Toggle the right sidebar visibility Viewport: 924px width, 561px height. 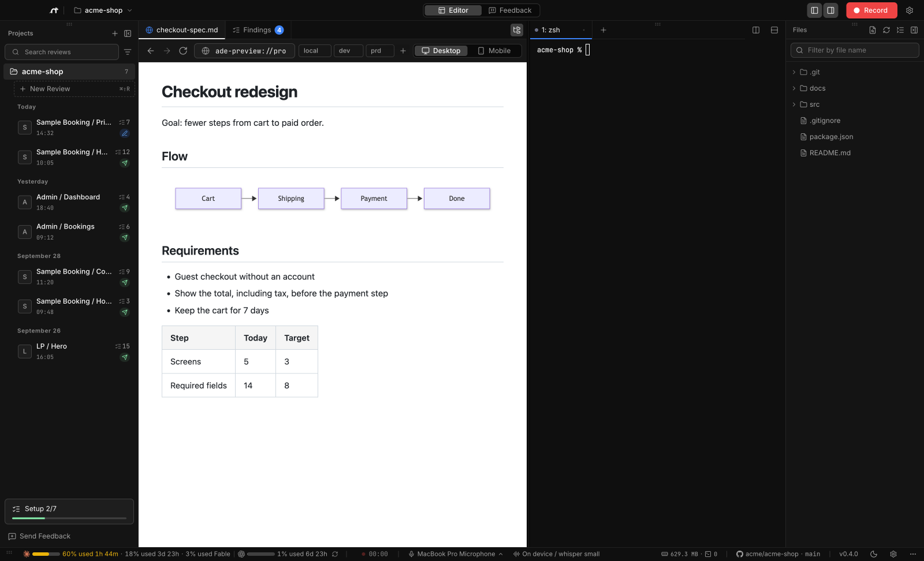[830, 10]
